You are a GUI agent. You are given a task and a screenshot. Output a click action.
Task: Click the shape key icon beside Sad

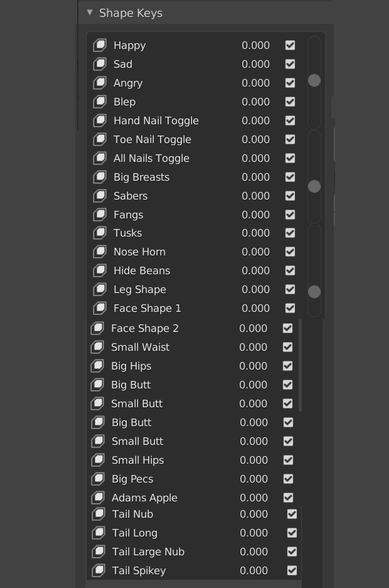click(x=100, y=64)
